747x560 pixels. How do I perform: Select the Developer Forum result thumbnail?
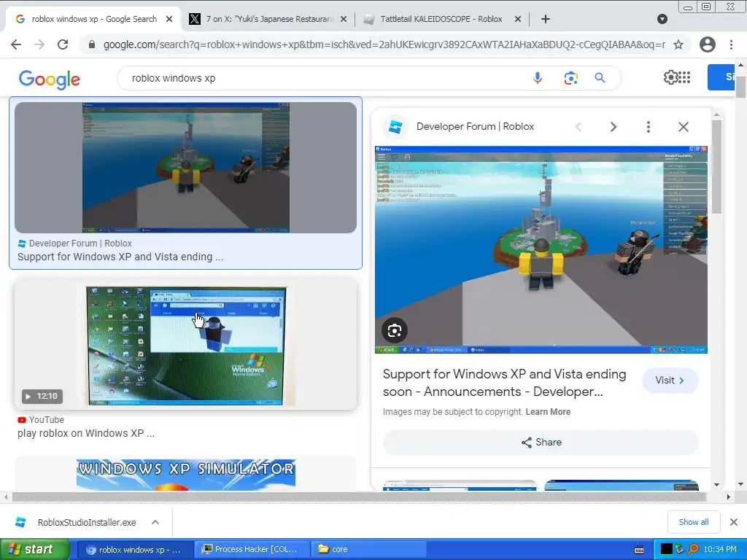click(x=186, y=168)
